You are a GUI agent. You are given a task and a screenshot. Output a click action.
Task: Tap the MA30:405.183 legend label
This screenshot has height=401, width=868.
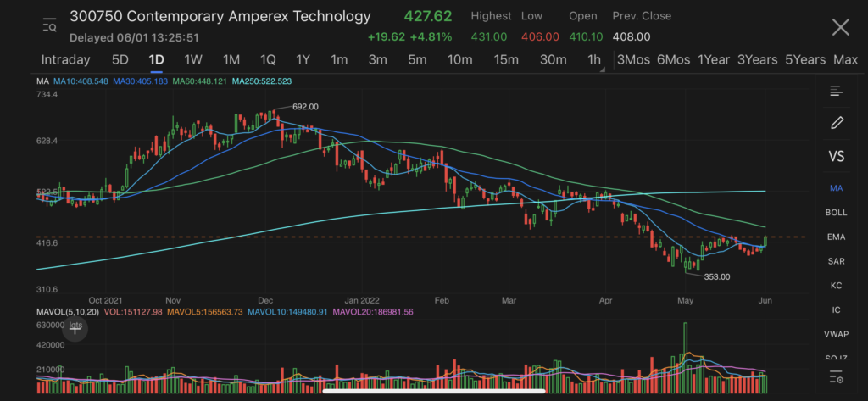[141, 81]
